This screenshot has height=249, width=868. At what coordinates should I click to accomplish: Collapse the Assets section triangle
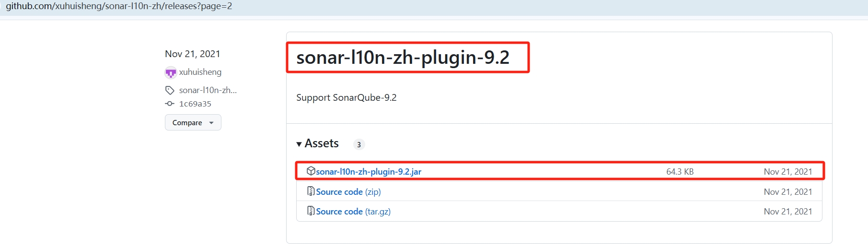(299, 144)
